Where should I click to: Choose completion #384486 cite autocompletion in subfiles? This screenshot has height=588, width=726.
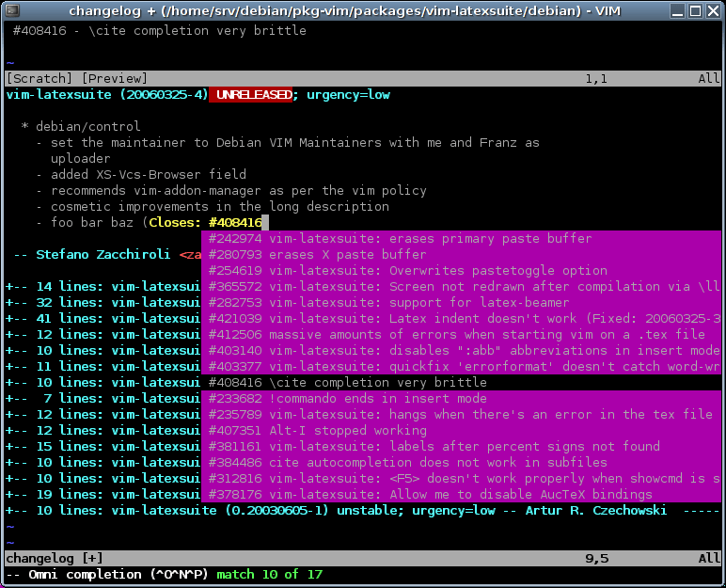click(461, 463)
